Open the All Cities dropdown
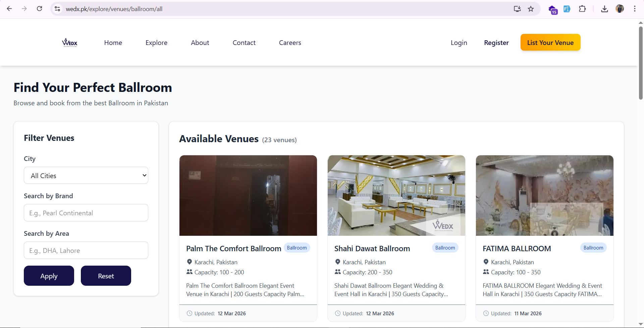Image resolution: width=644 pixels, height=328 pixels. (86, 175)
